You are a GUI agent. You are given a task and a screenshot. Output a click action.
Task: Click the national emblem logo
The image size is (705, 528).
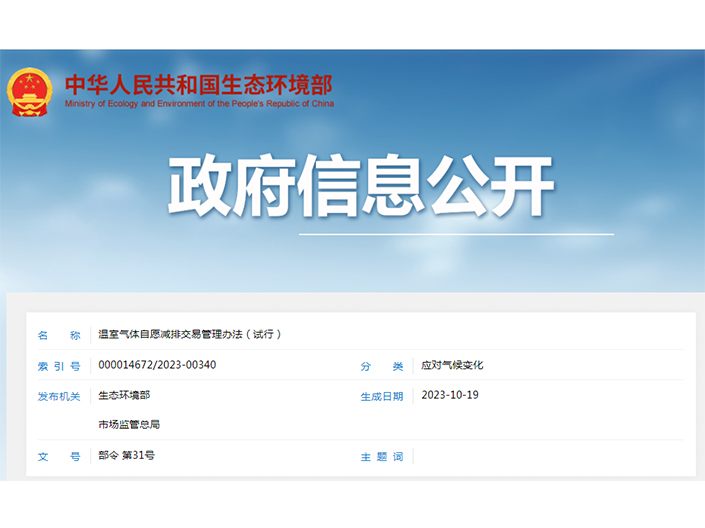31,91
